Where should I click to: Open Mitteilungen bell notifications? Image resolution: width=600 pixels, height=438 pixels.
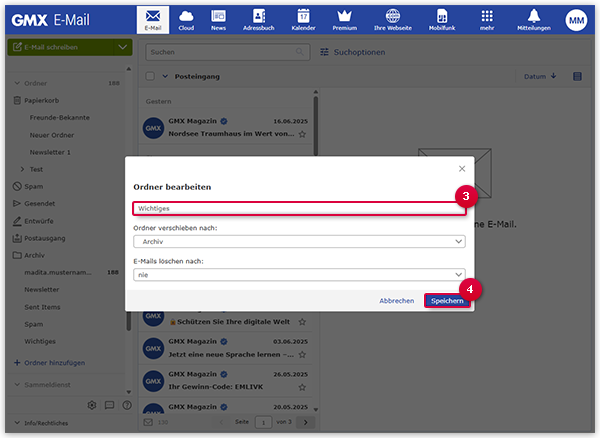[534, 20]
